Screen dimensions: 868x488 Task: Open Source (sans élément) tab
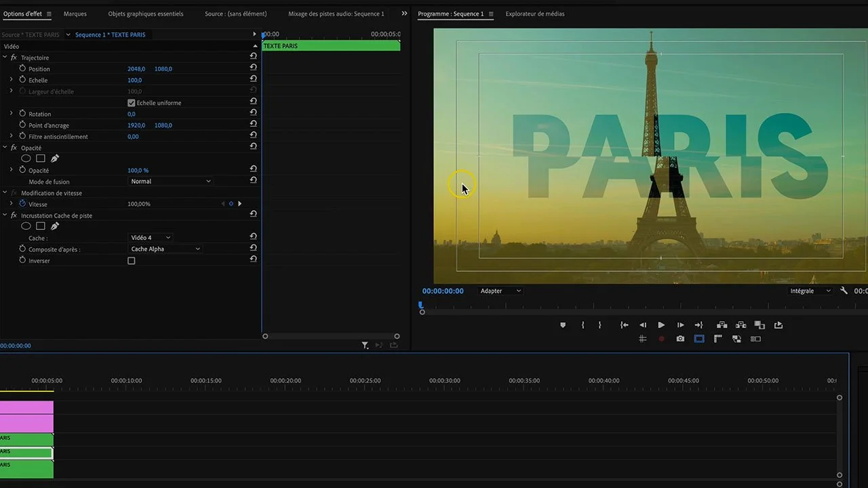point(236,14)
